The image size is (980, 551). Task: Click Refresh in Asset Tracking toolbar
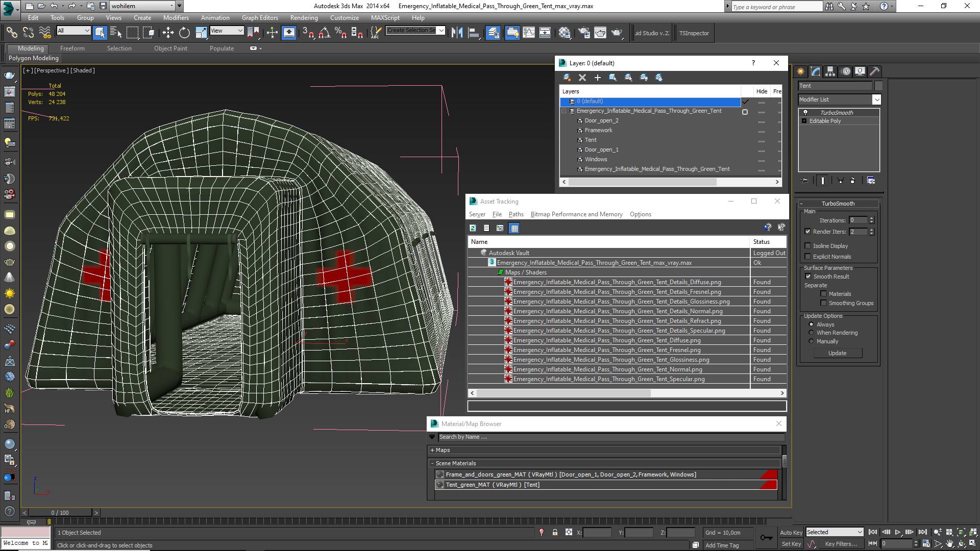coord(473,228)
